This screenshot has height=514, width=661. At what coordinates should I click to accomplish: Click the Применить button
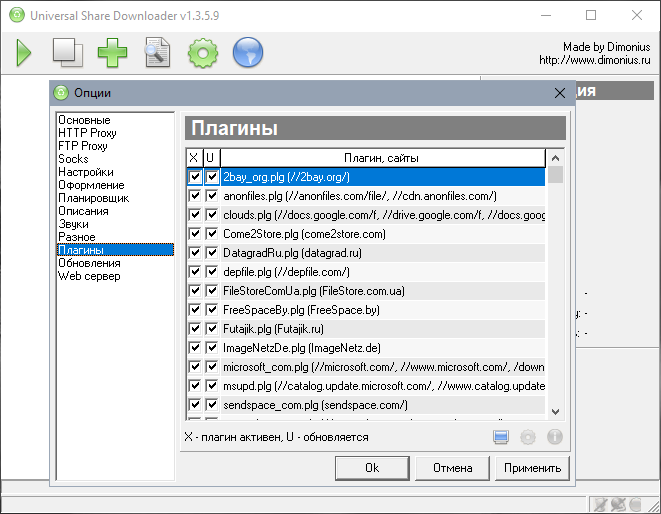pyautogui.click(x=532, y=468)
